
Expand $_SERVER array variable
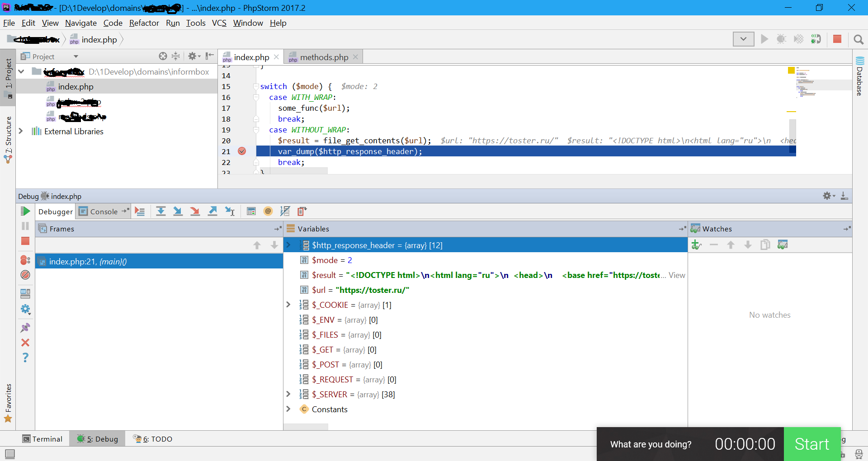[288, 394]
